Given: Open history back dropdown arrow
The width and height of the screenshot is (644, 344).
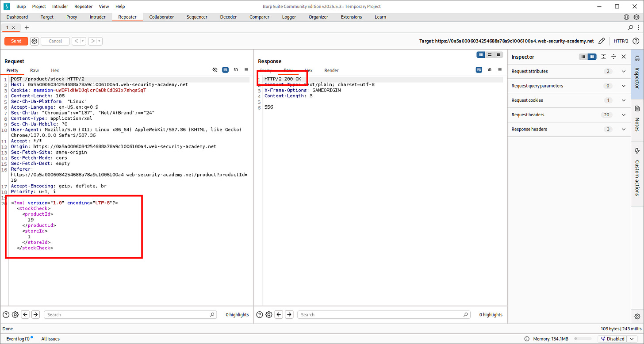Looking at the screenshot, I should point(83,41).
